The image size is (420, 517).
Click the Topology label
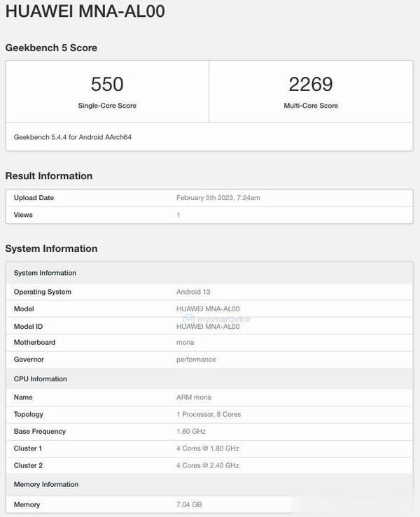(29, 414)
